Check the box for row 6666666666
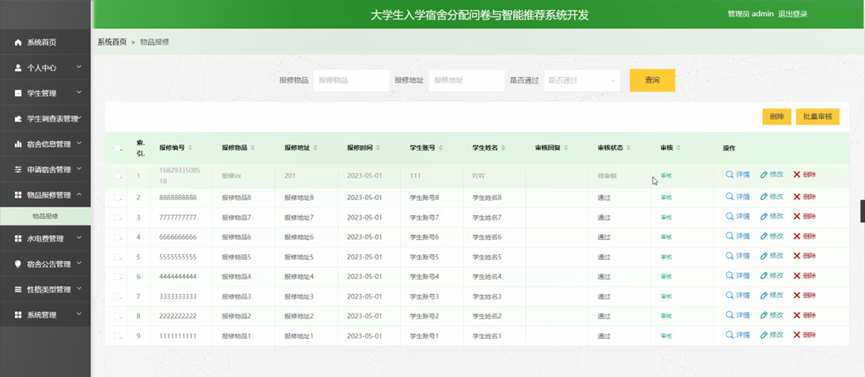The height and width of the screenshot is (377, 865). [117, 237]
